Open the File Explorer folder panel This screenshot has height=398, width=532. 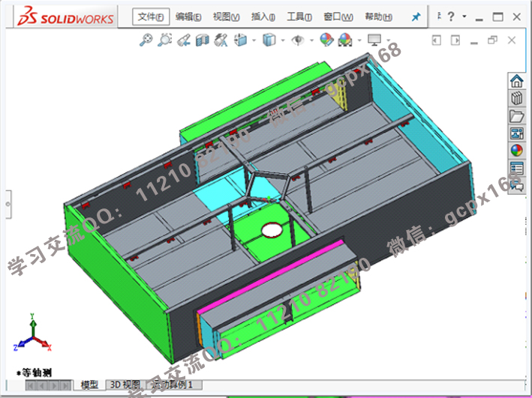516,116
